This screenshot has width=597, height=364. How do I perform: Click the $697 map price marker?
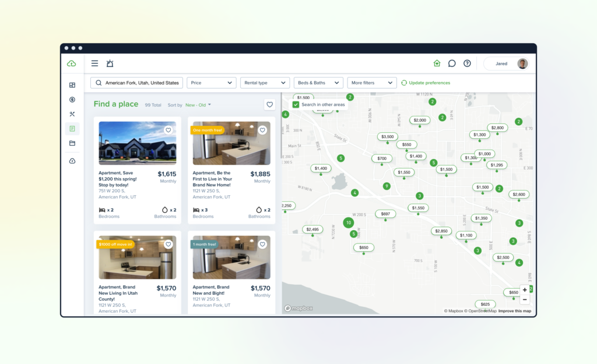tap(385, 214)
